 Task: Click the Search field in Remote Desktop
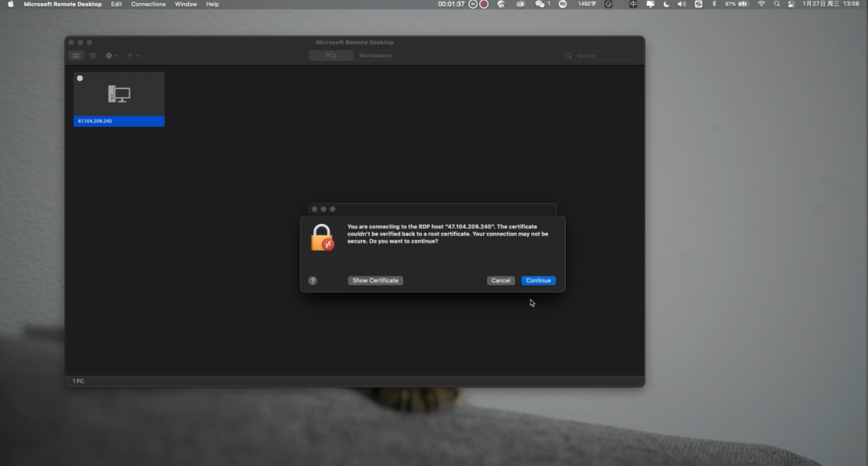point(600,55)
